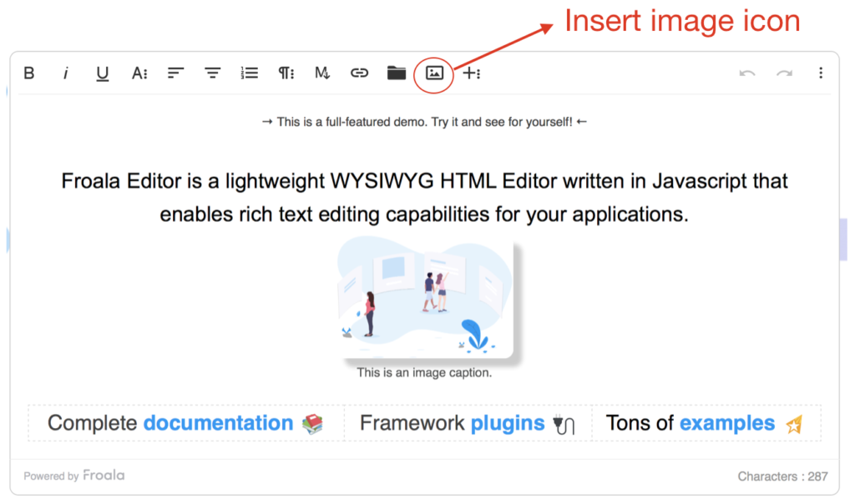Click the text 'This is an image caption.'
Viewport: 855px width, 504px height.
(x=424, y=373)
